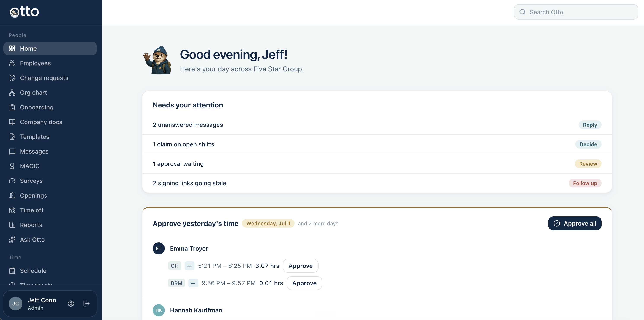The height and width of the screenshot is (320, 644).
Task: Click the Messages chat bubble icon
Action: tap(12, 152)
